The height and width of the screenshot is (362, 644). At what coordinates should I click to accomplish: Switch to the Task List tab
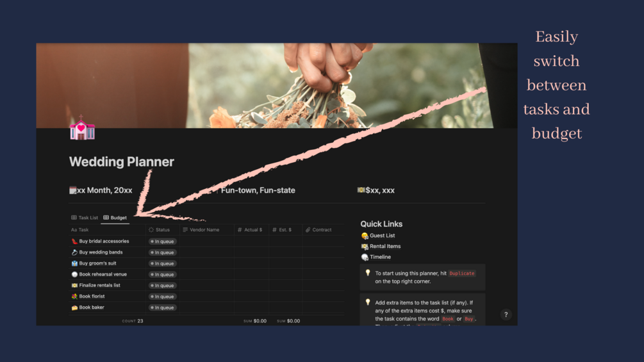(x=85, y=218)
